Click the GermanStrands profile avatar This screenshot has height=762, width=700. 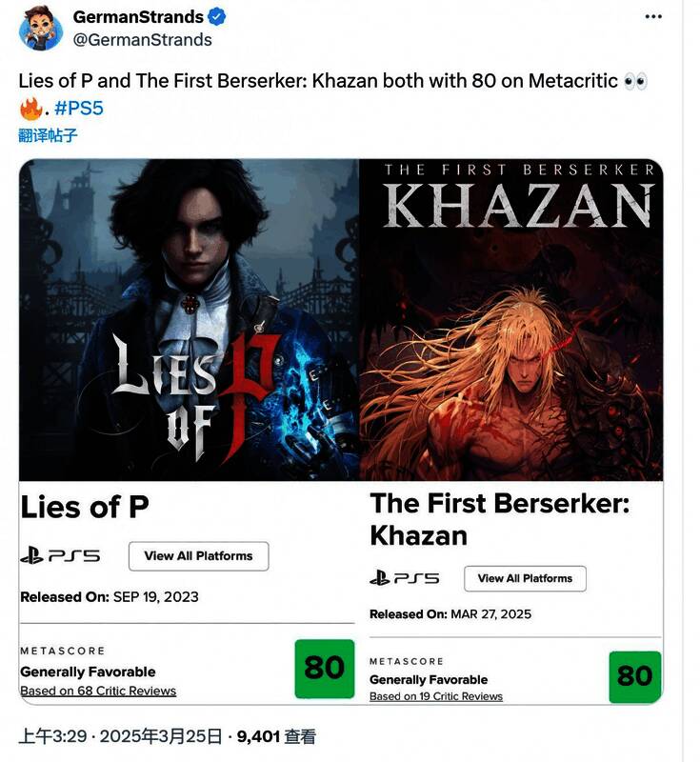click(41, 29)
